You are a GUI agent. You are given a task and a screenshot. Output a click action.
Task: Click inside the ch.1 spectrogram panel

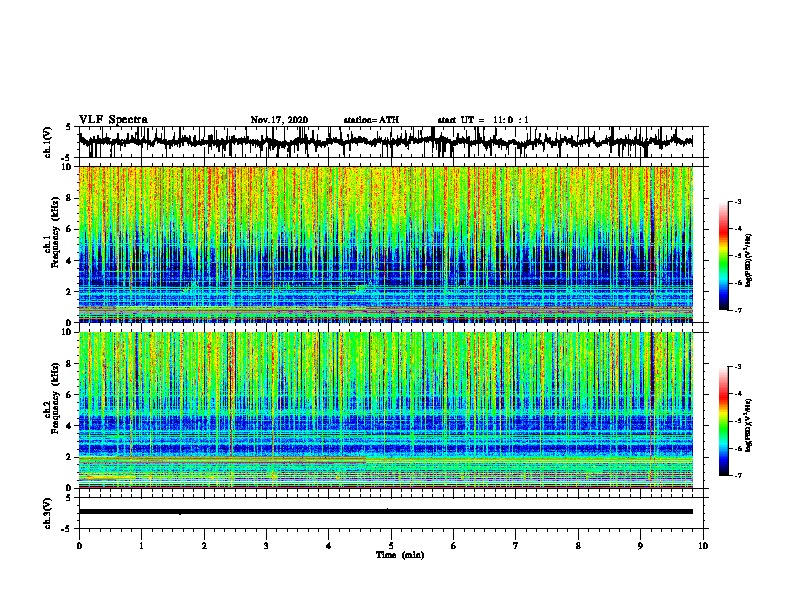click(391, 244)
